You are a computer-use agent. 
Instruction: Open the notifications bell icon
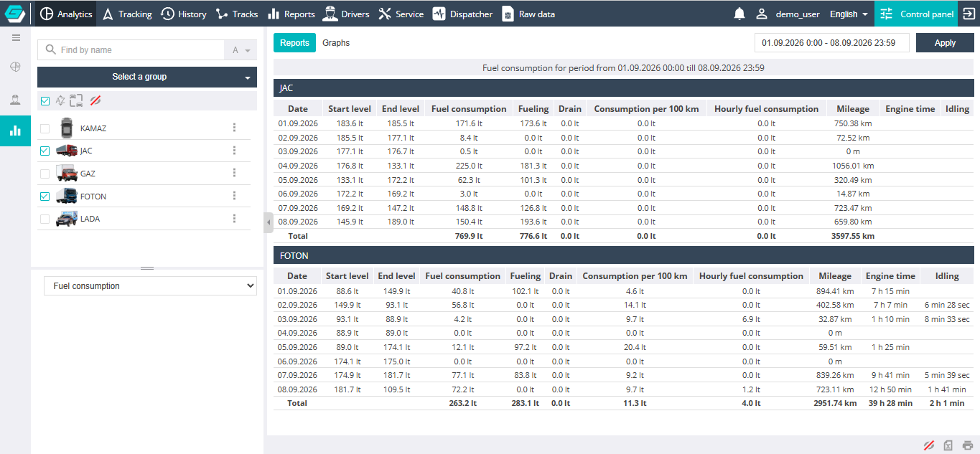click(739, 14)
